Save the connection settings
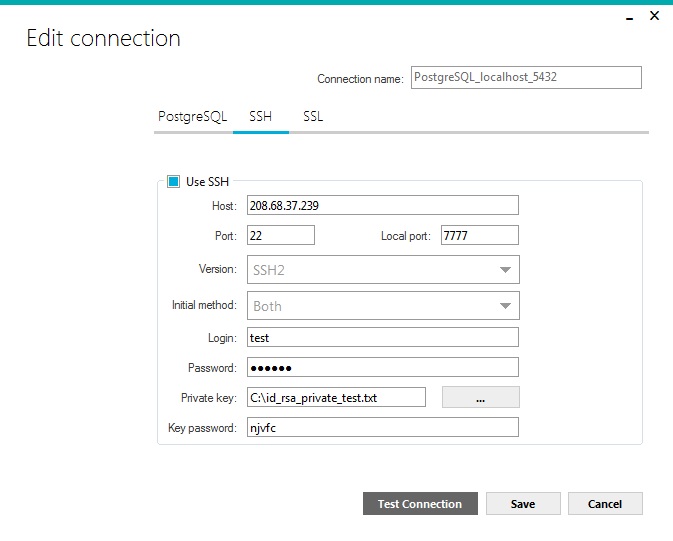This screenshot has width=673, height=541. [523, 504]
